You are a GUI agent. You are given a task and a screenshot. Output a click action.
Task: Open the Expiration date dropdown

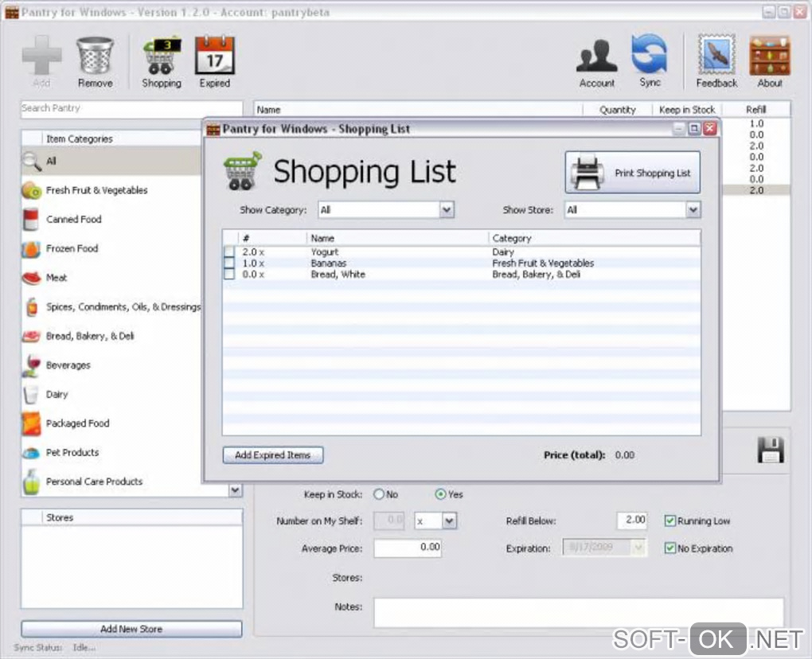coord(638,548)
